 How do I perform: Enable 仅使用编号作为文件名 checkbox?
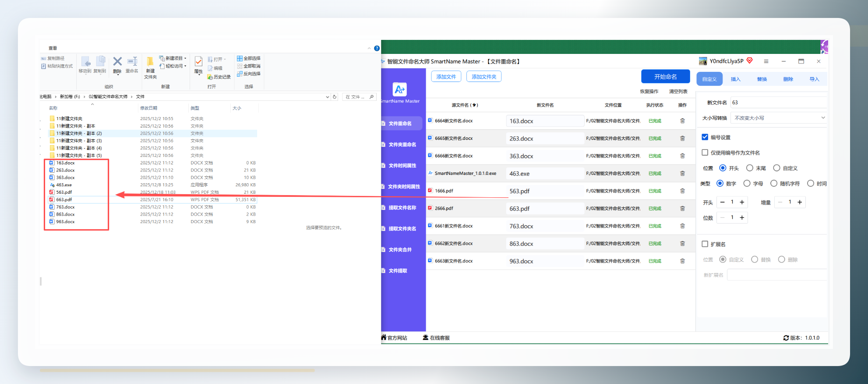[x=705, y=153]
